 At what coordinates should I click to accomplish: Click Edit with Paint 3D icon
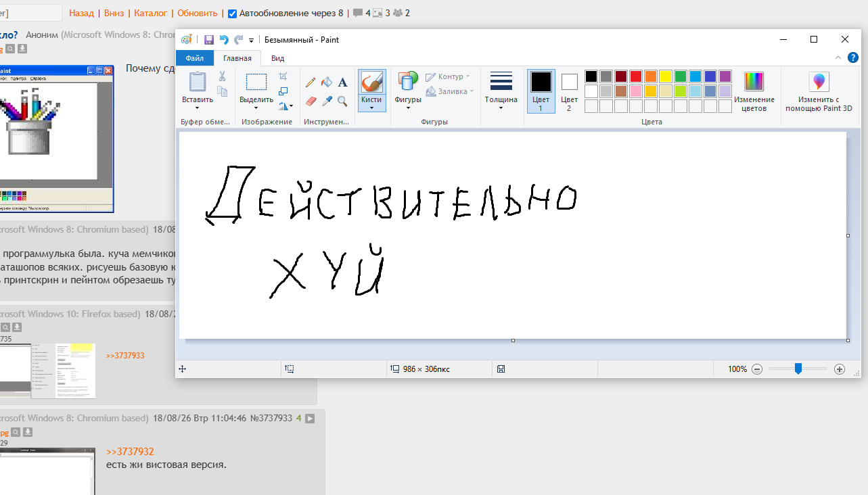pyautogui.click(x=819, y=82)
